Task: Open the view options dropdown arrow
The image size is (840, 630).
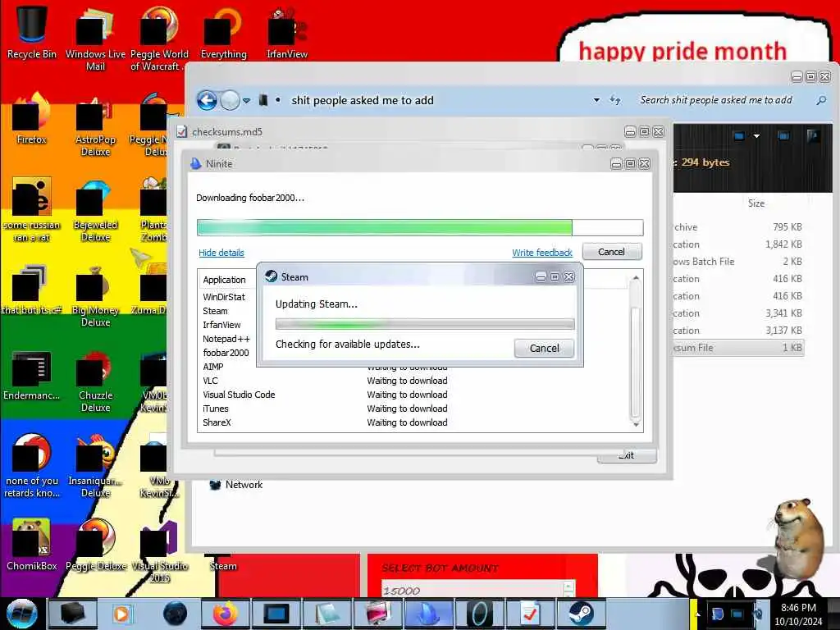Action: (756, 136)
